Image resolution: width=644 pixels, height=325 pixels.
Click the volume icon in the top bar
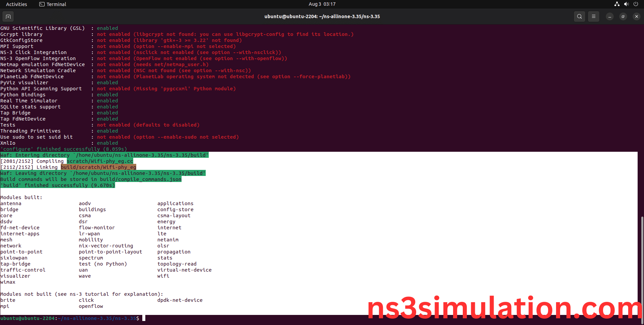coord(626,4)
